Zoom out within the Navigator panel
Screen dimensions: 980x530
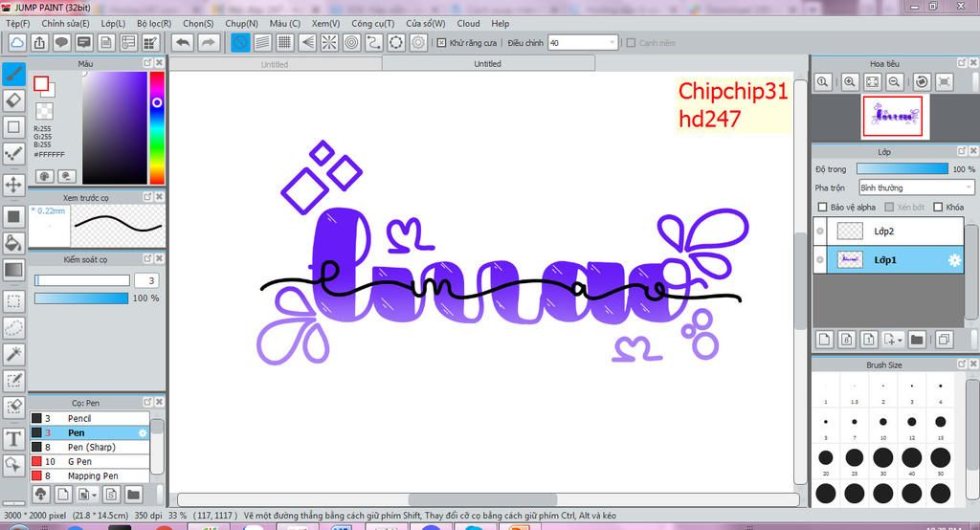point(895,81)
